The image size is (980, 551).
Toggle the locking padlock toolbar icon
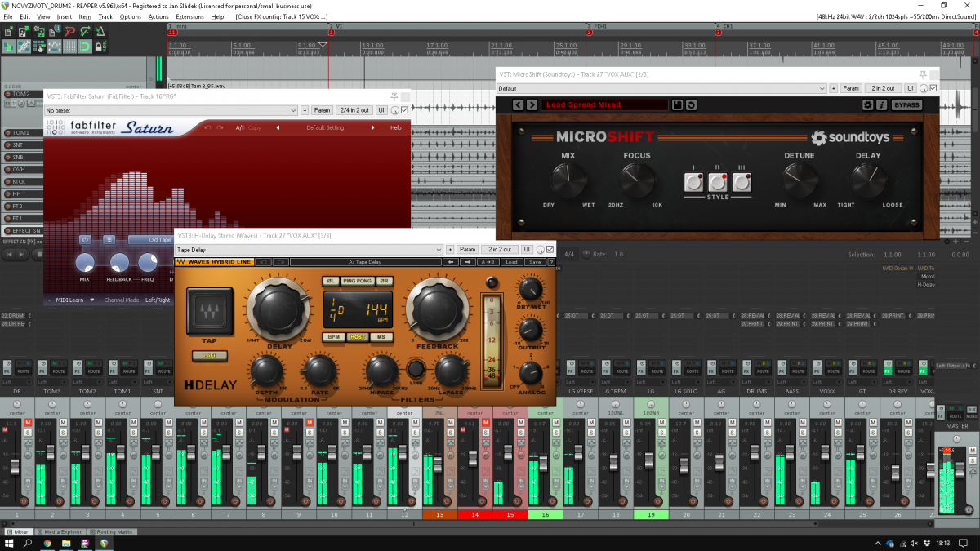pos(100,47)
